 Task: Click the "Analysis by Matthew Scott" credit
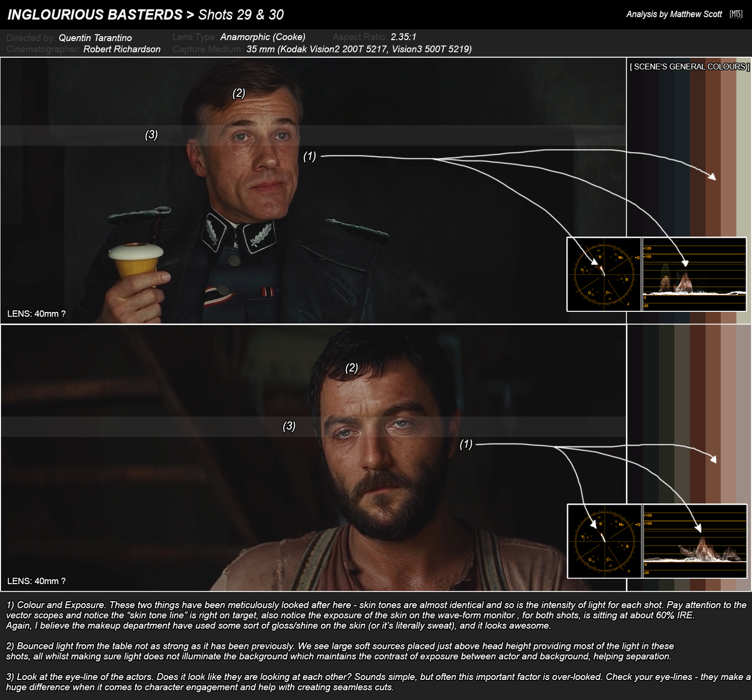pos(674,14)
